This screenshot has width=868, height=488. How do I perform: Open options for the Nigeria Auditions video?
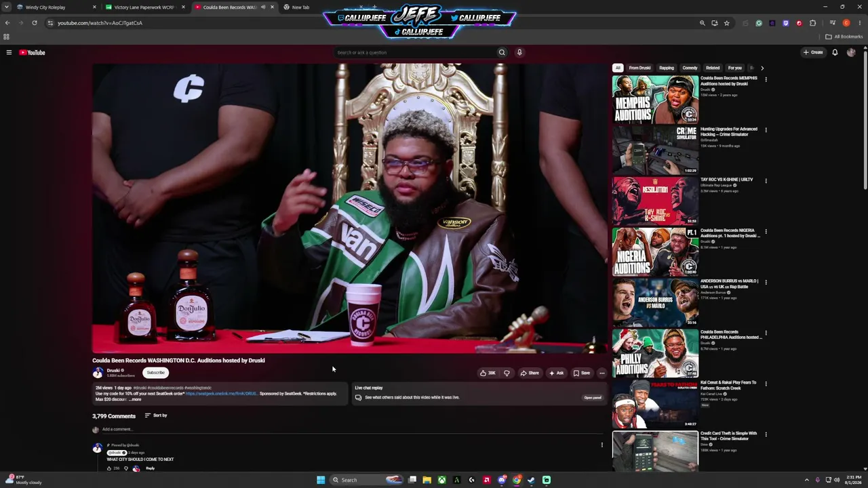pyautogui.click(x=766, y=232)
